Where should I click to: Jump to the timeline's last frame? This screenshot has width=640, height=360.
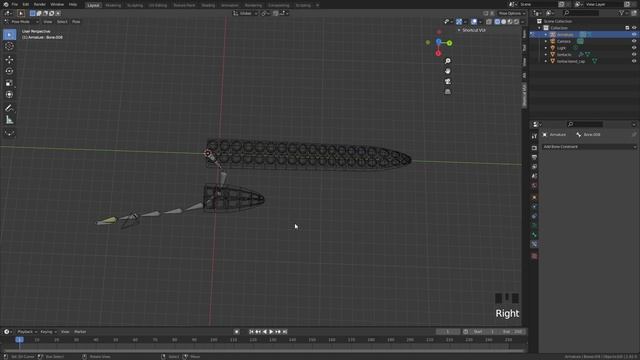pos(285,332)
